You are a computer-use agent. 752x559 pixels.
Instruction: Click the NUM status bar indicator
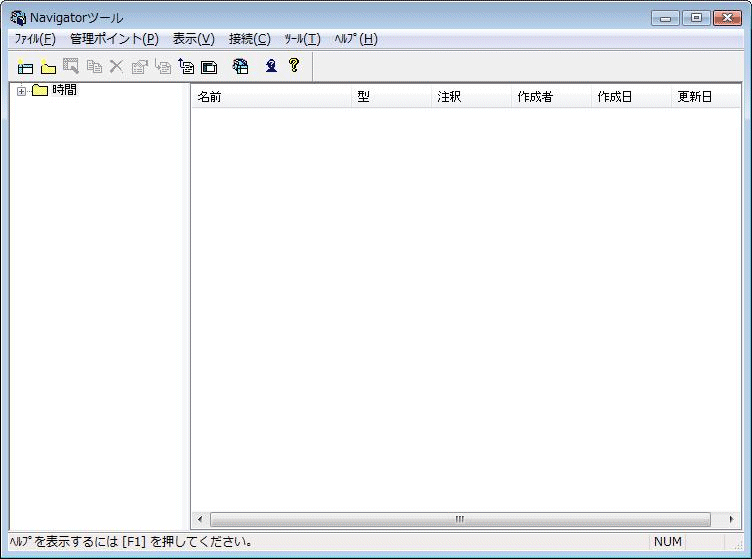(x=668, y=542)
